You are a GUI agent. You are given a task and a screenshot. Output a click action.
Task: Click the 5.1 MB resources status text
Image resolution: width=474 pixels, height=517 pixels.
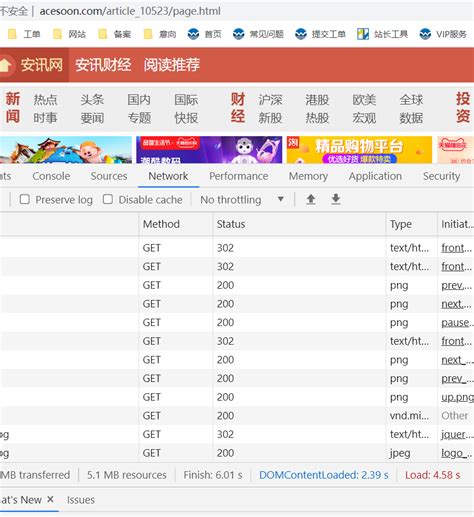127,475
